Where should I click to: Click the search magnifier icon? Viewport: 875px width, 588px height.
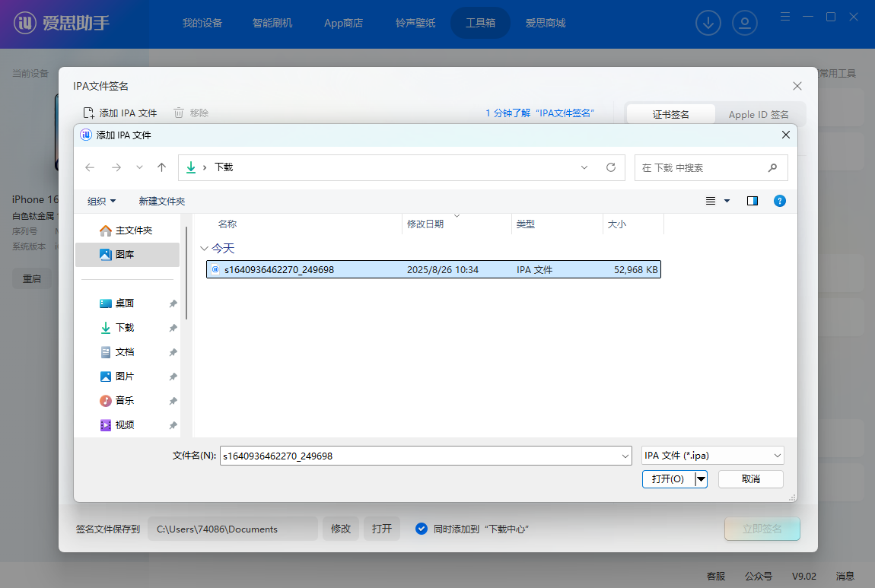click(772, 167)
